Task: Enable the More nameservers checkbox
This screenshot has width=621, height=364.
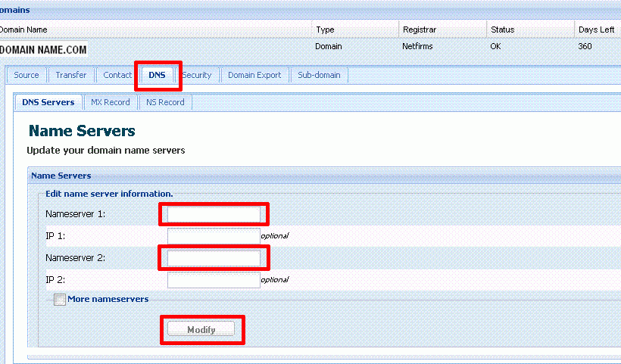Action: pos(60,300)
